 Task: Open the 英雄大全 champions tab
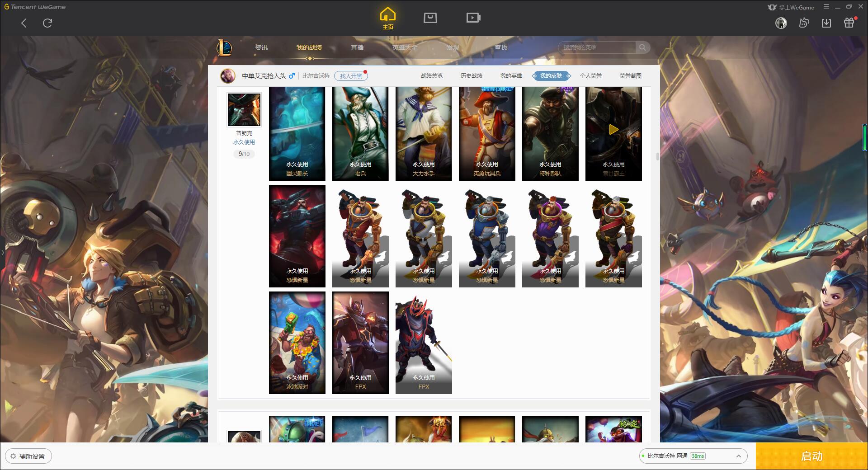pyautogui.click(x=405, y=47)
